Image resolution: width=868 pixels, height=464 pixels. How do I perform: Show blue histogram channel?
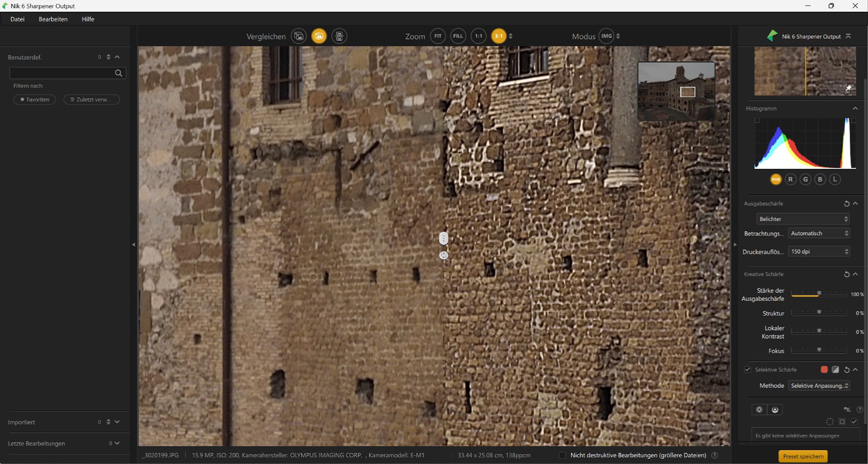(820, 179)
